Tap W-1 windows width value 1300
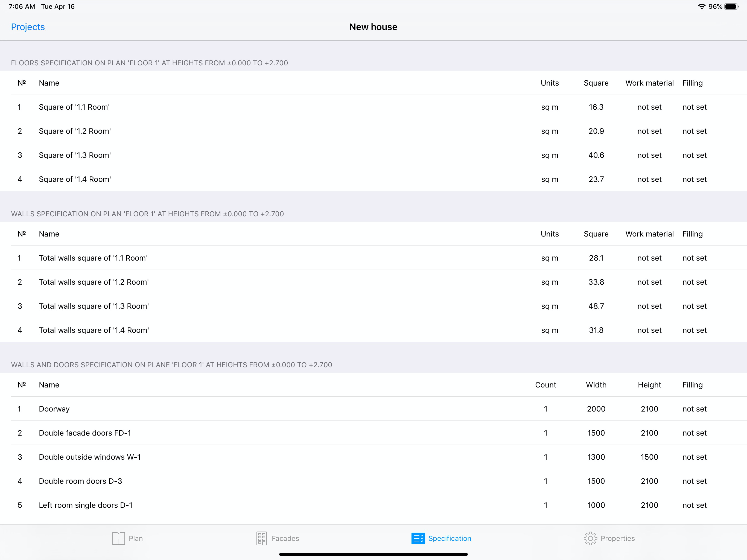The image size is (747, 560). pos(596,457)
